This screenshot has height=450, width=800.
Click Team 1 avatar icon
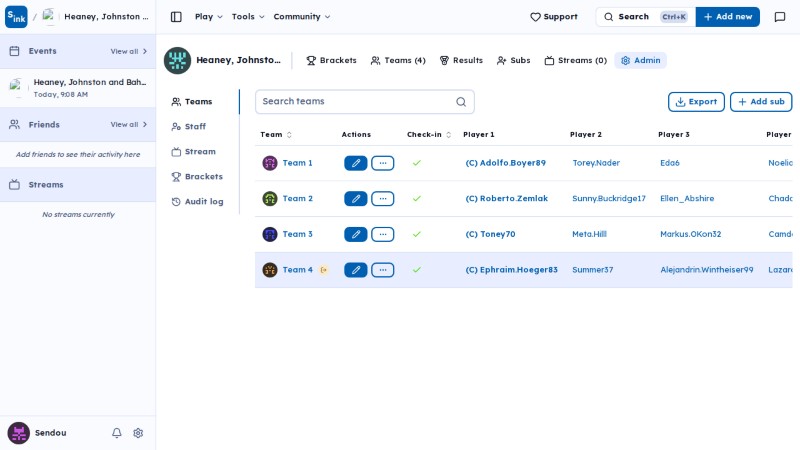point(270,163)
